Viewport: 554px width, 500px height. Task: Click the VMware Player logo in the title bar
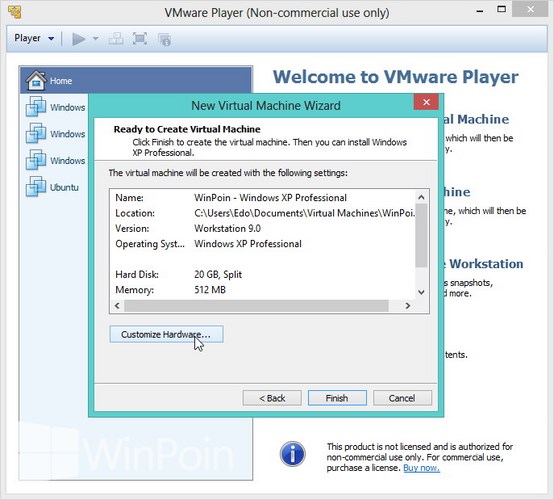(x=15, y=12)
